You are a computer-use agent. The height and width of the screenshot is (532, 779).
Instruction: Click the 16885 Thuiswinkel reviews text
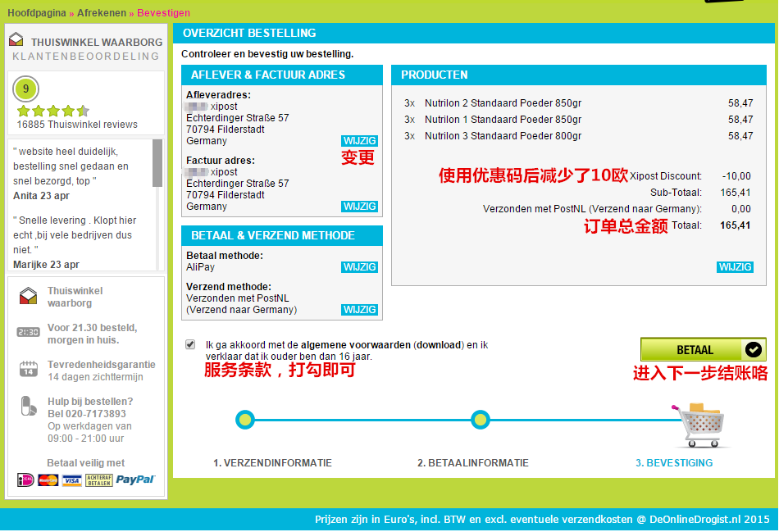click(x=77, y=124)
